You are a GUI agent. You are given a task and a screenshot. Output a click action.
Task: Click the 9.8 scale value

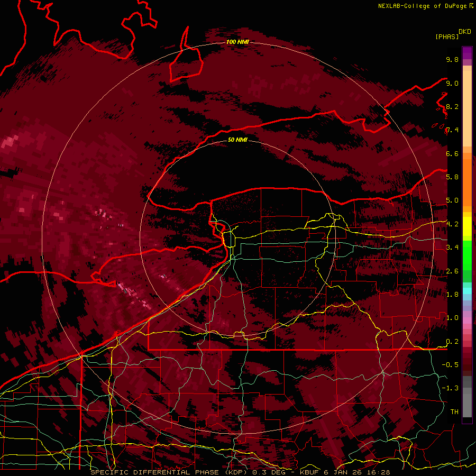point(452,59)
